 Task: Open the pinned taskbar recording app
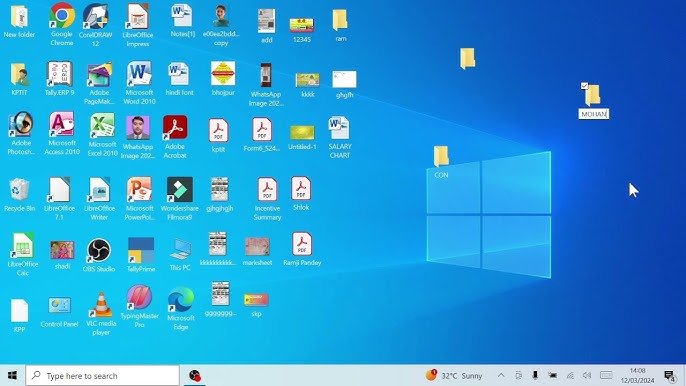[195, 375]
